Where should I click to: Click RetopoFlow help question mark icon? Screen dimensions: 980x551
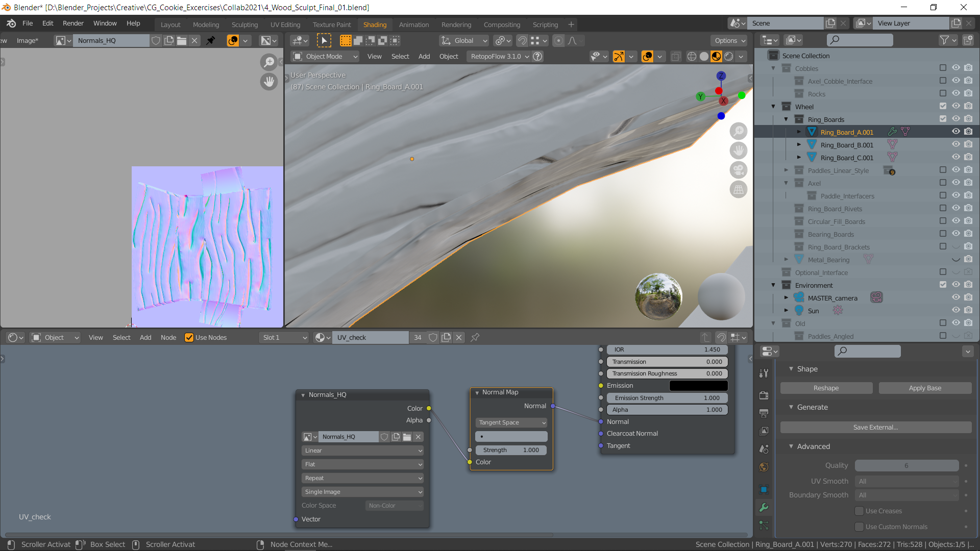pyautogui.click(x=537, y=57)
